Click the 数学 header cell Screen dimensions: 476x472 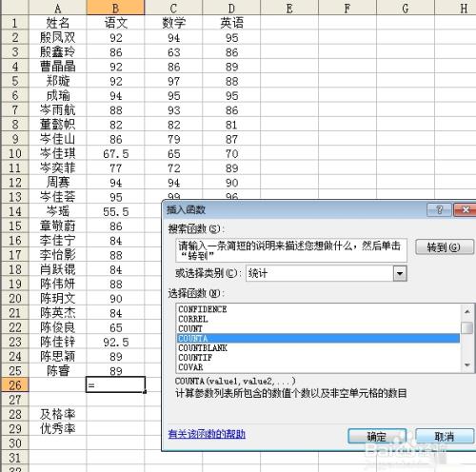point(173,23)
